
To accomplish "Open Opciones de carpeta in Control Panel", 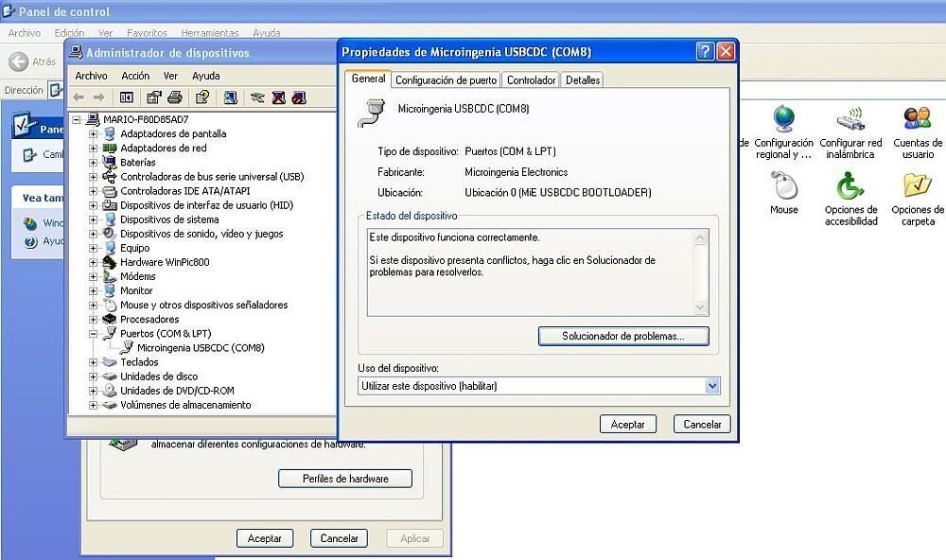I will (918, 200).
